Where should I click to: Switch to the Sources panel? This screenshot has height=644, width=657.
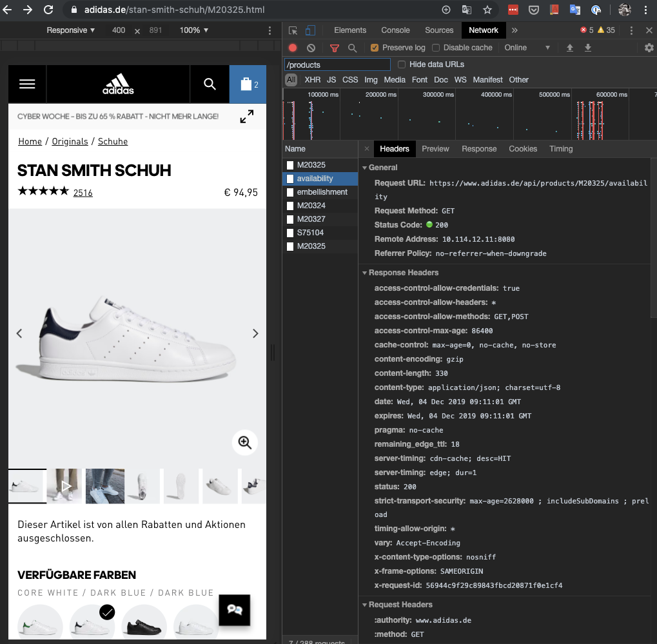click(x=438, y=30)
